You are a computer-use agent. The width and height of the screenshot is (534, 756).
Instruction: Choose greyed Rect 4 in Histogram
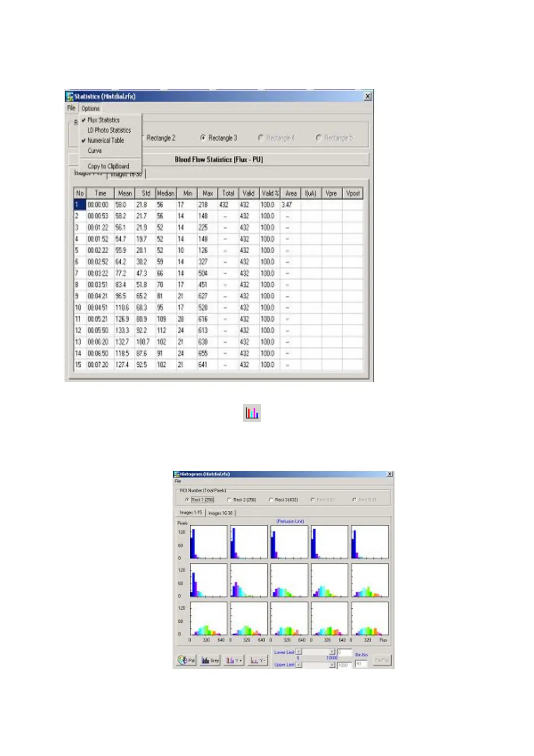(323, 500)
